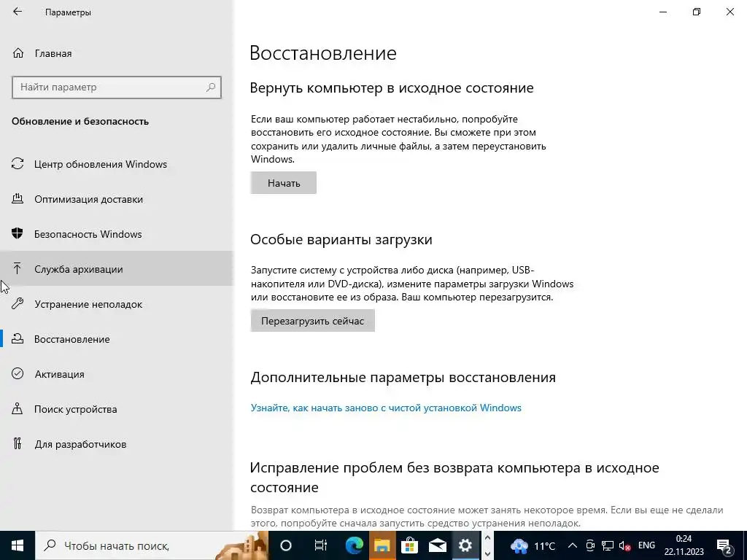
Task: Click the delivery optimization icon
Action: click(18, 198)
